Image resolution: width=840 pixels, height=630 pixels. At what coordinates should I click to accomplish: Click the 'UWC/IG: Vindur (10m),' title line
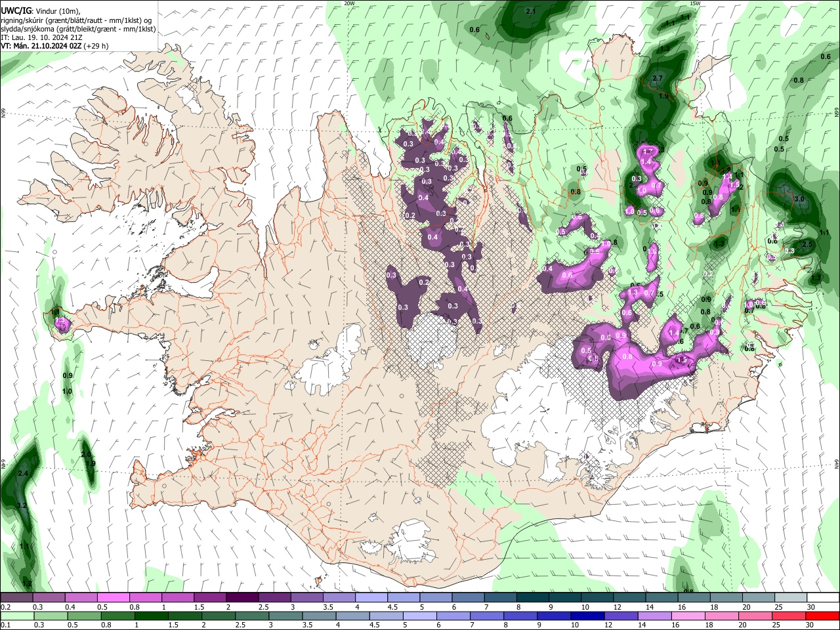[40, 11]
